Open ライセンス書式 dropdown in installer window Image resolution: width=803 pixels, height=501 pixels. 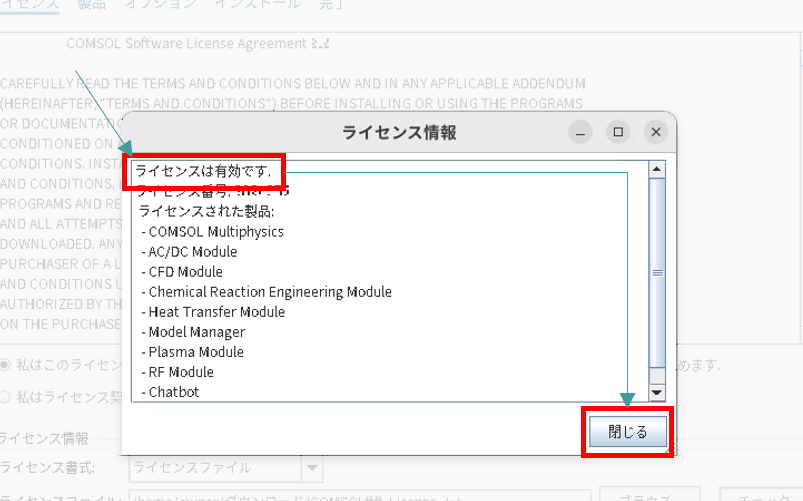point(312,468)
